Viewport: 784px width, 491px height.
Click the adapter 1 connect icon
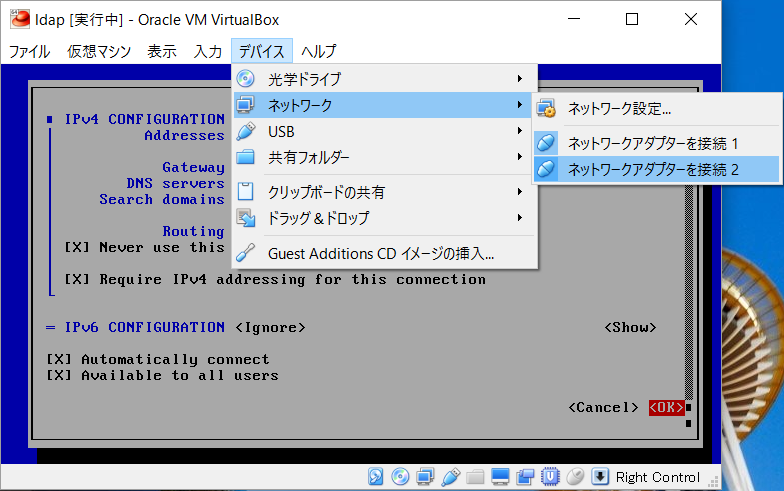546,143
